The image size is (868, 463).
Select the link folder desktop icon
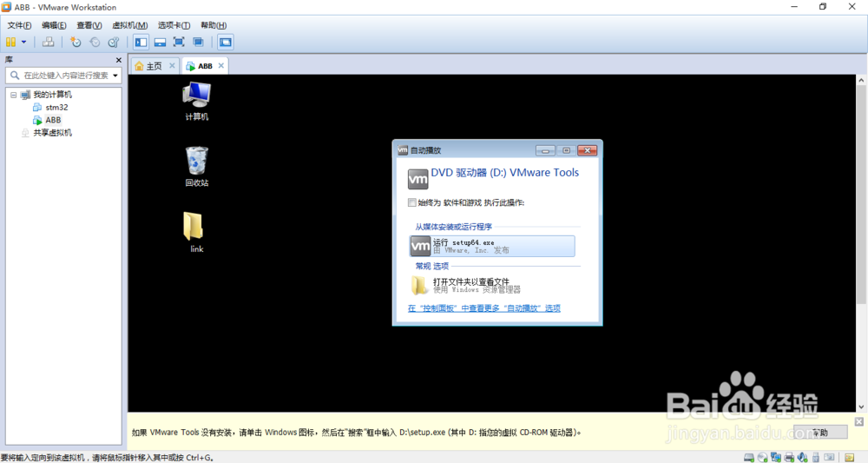pos(194,232)
